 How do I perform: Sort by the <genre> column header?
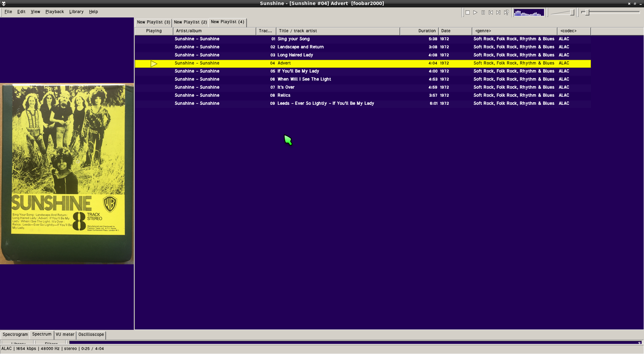click(x=515, y=31)
